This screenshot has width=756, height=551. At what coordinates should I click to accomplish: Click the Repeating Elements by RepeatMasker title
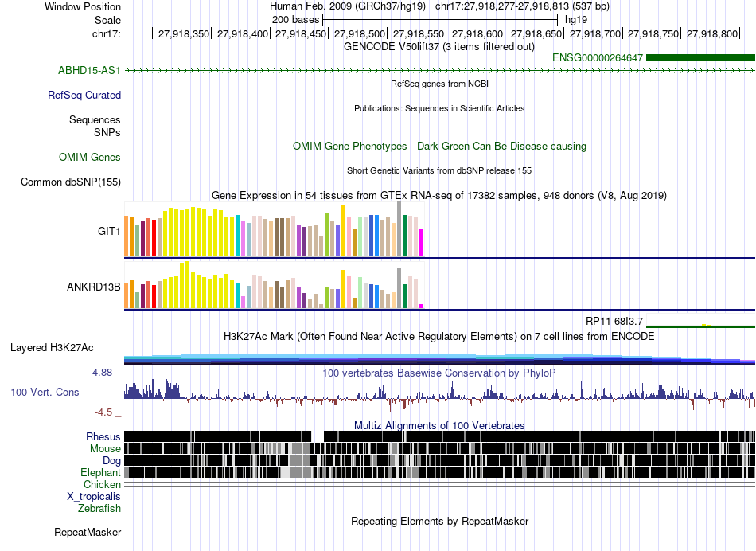pos(439,521)
